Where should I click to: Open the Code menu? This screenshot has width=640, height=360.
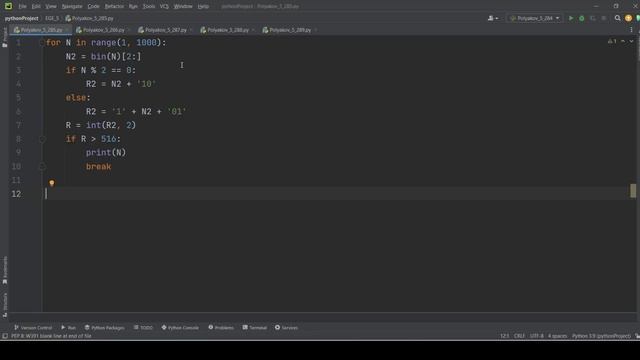pyautogui.click(x=93, y=6)
